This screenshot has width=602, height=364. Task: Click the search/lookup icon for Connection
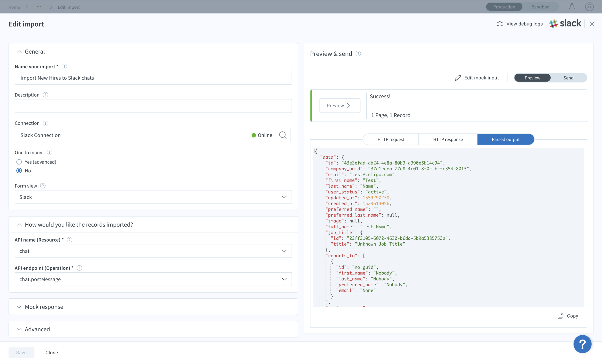pos(282,135)
